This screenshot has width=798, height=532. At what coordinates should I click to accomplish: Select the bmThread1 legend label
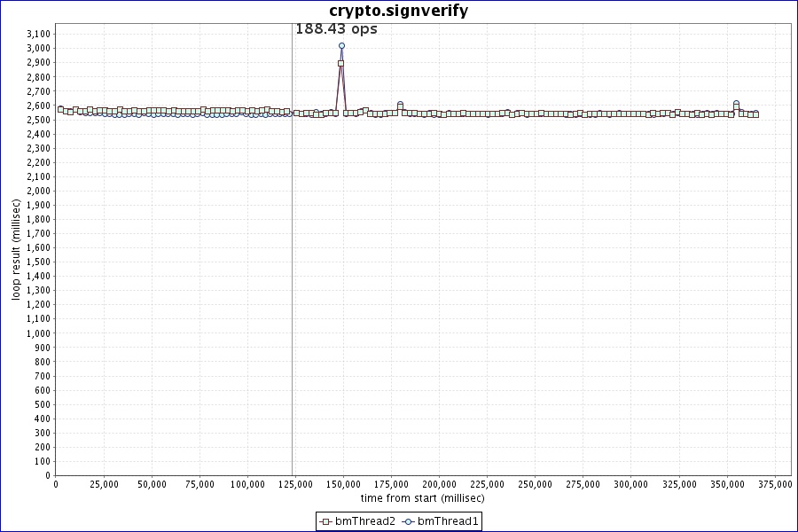pyautogui.click(x=448, y=522)
